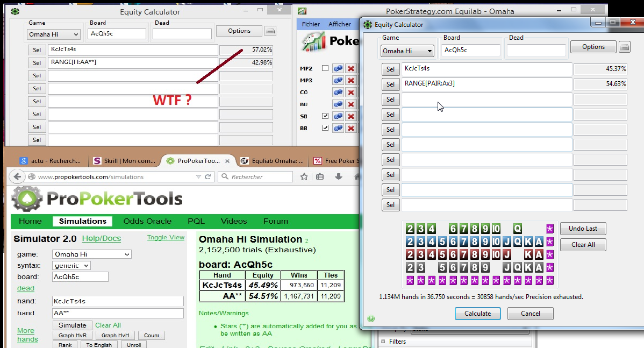Pick the green 10 of clubs card
This screenshot has width=644, height=348.
(x=496, y=229)
